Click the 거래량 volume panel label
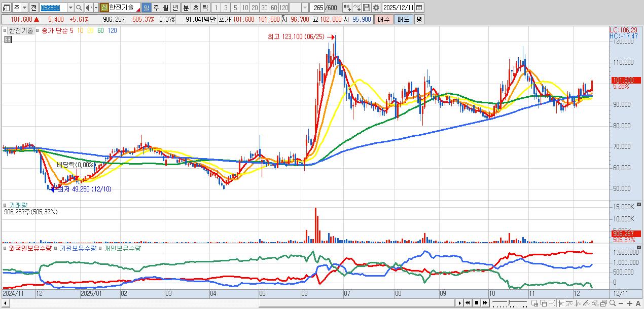The height and width of the screenshot is (309, 644). 18,205
